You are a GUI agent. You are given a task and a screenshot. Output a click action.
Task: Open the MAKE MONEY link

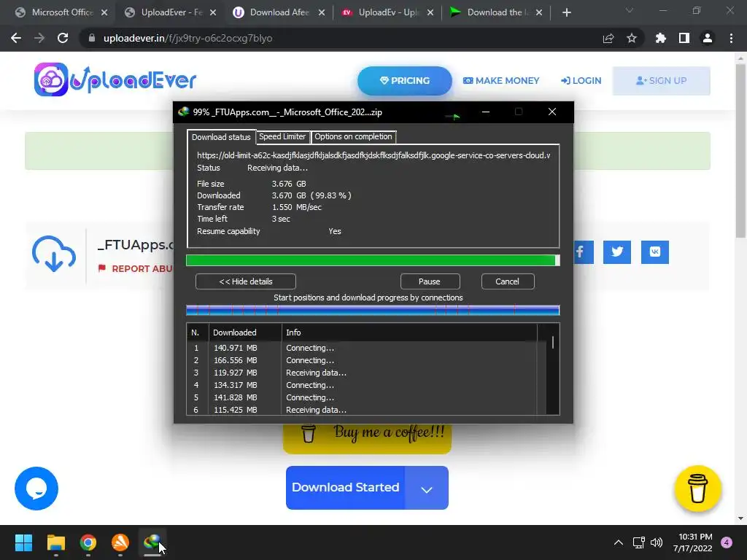point(501,80)
